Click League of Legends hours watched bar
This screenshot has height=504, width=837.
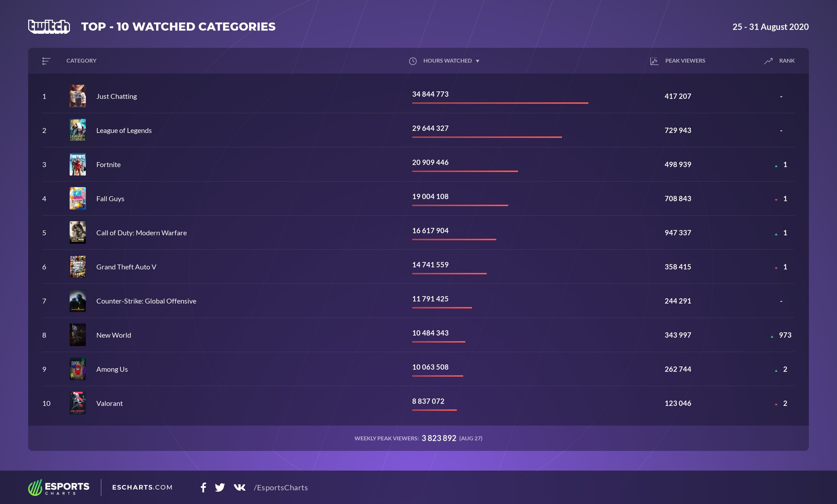487,137
